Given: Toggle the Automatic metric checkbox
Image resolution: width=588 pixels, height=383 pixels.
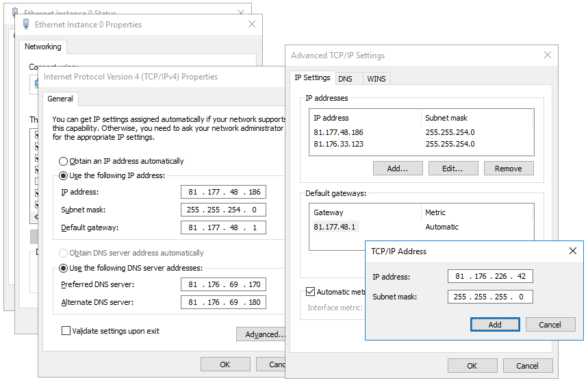Looking at the screenshot, I should 311,293.
